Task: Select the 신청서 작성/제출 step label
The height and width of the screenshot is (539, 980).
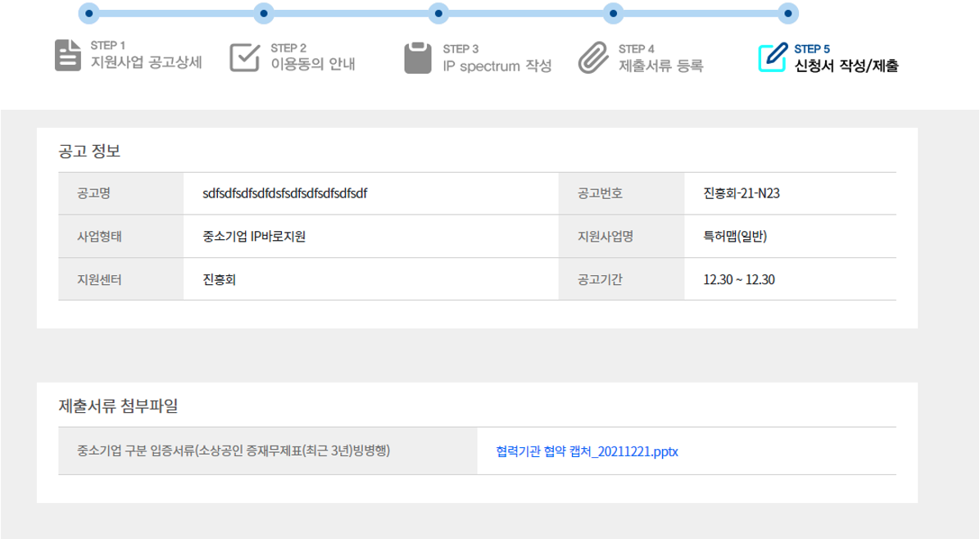Action: point(846,66)
